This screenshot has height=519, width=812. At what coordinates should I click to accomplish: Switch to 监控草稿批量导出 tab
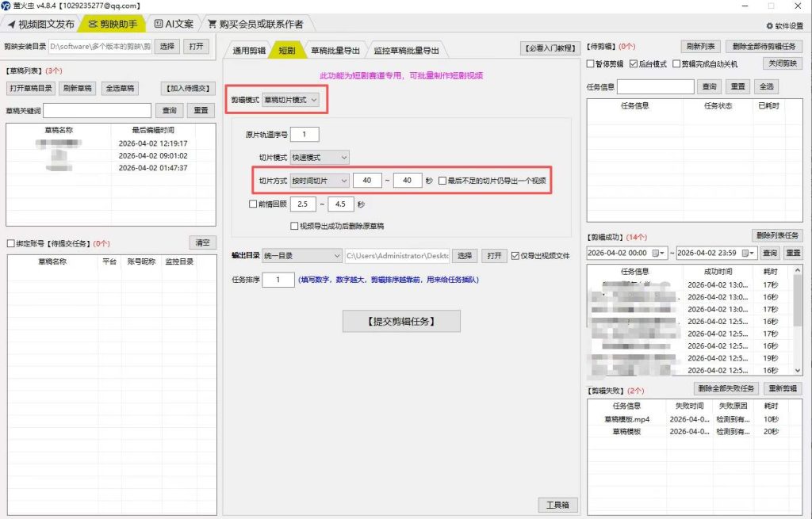coord(406,50)
